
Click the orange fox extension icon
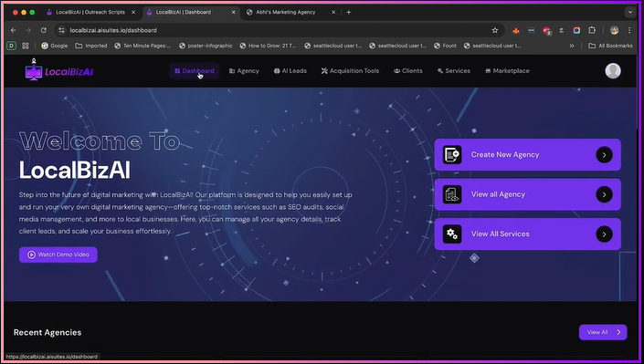pos(516,30)
